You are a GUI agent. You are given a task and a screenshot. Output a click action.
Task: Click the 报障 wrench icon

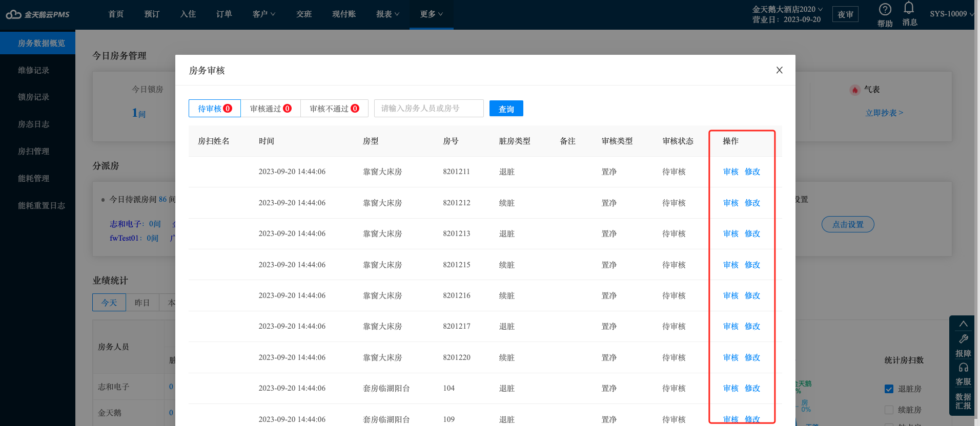[x=963, y=339]
